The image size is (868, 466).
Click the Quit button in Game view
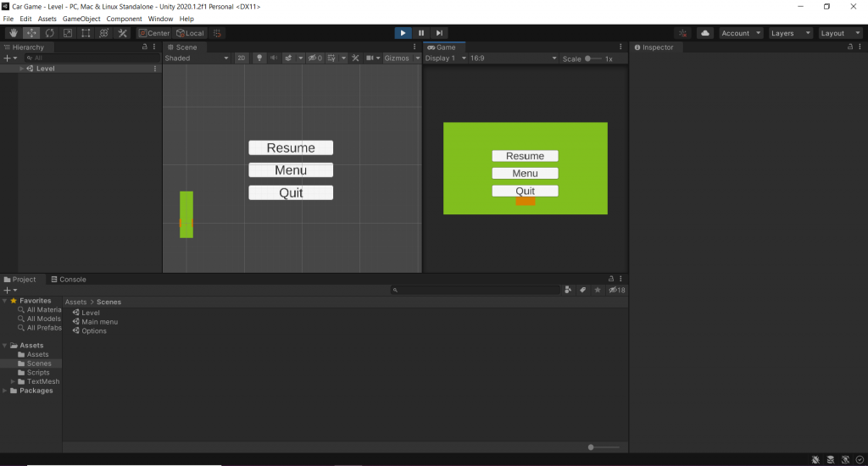coord(525,191)
